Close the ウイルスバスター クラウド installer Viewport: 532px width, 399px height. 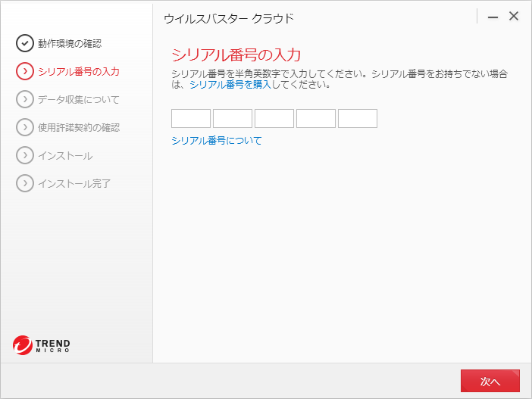[514, 16]
